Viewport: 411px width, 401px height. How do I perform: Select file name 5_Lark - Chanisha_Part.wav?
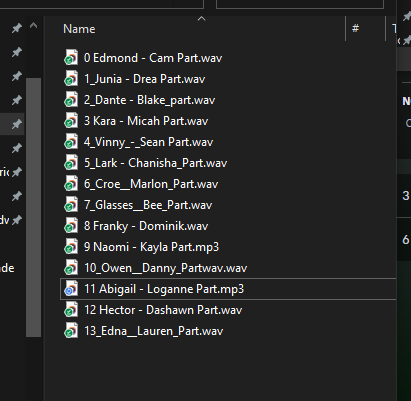(155, 163)
